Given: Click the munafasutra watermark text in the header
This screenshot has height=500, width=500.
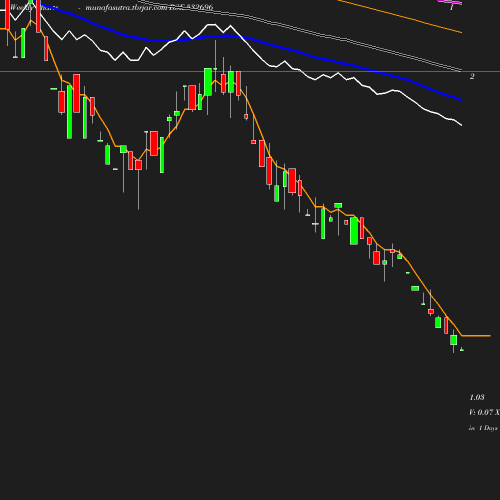Looking at the screenshot, I should [149, 7].
